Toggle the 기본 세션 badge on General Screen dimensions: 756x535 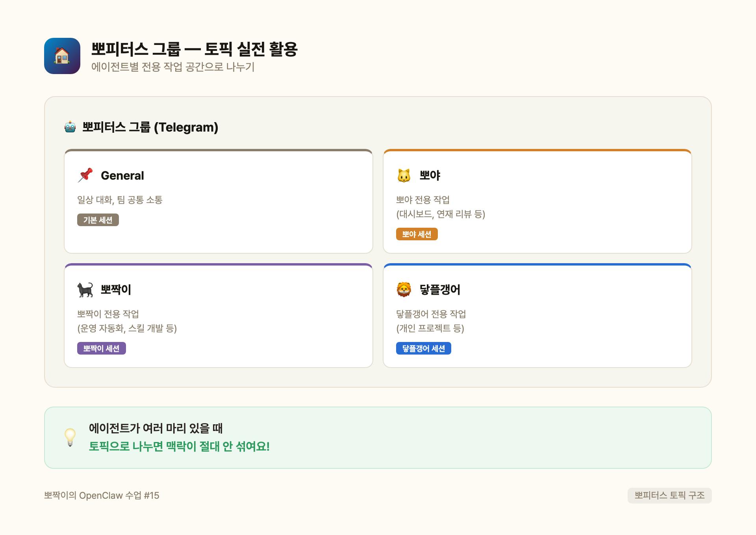(98, 220)
